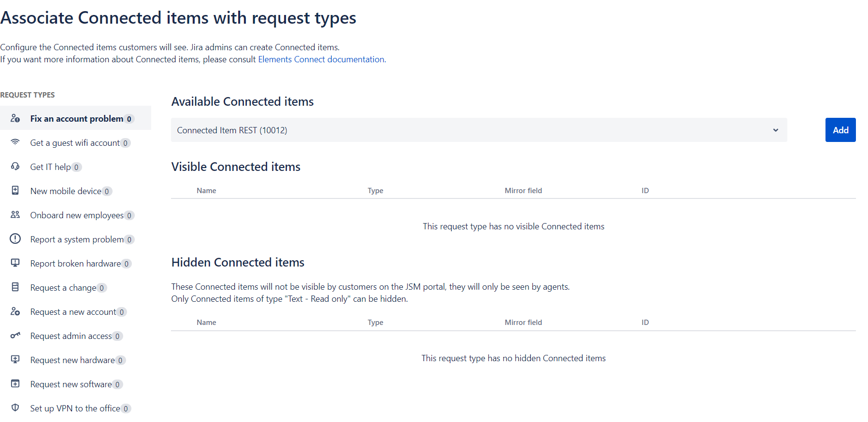Screen dimensions: 868x422
Task: Select the Request a change request type
Action: tap(63, 288)
